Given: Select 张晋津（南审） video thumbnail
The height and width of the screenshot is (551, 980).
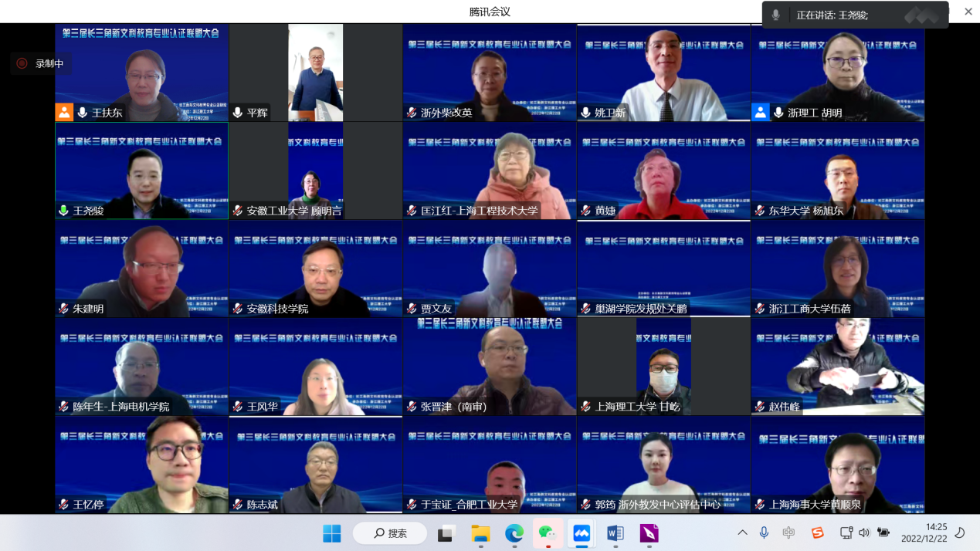Looking at the screenshot, I should click(489, 367).
